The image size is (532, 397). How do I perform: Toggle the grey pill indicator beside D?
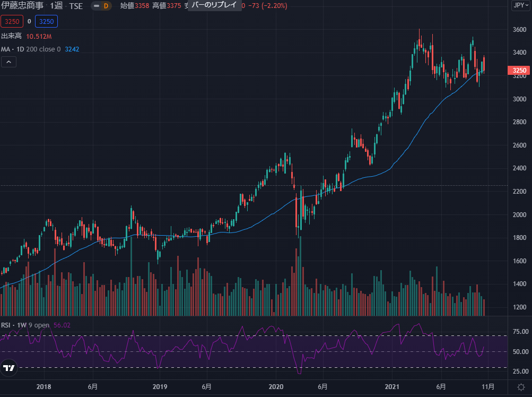point(96,6)
